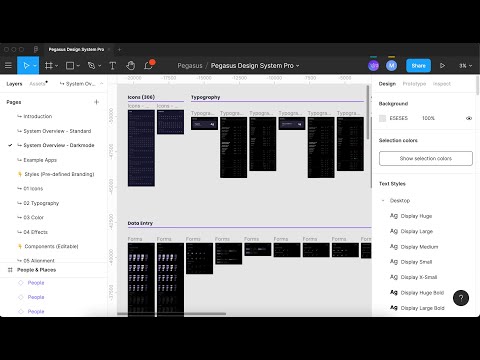Switch to the Inspect tab
The image size is (480, 360).
(x=442, y=84)
